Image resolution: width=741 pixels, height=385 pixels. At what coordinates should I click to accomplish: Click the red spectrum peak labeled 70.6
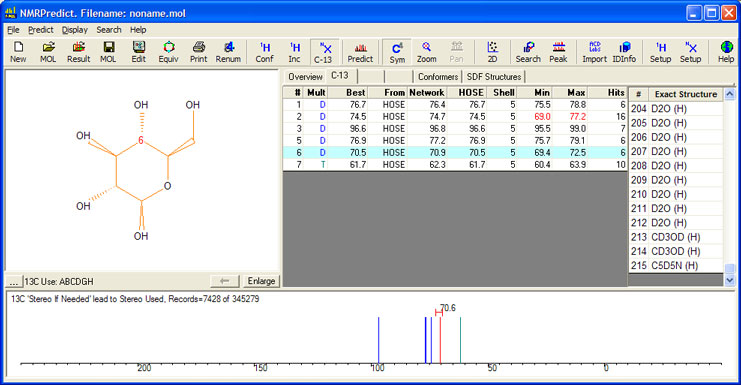pyautogui.click(x=440, y=340)
